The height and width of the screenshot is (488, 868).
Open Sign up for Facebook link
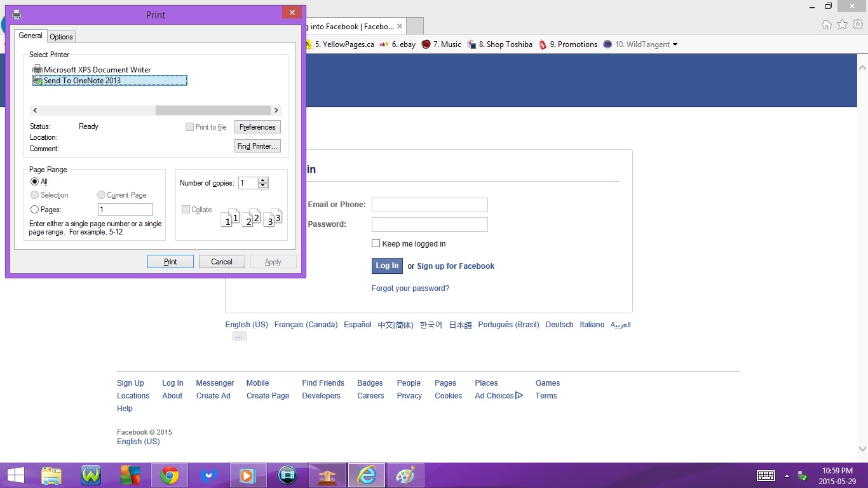456,266
